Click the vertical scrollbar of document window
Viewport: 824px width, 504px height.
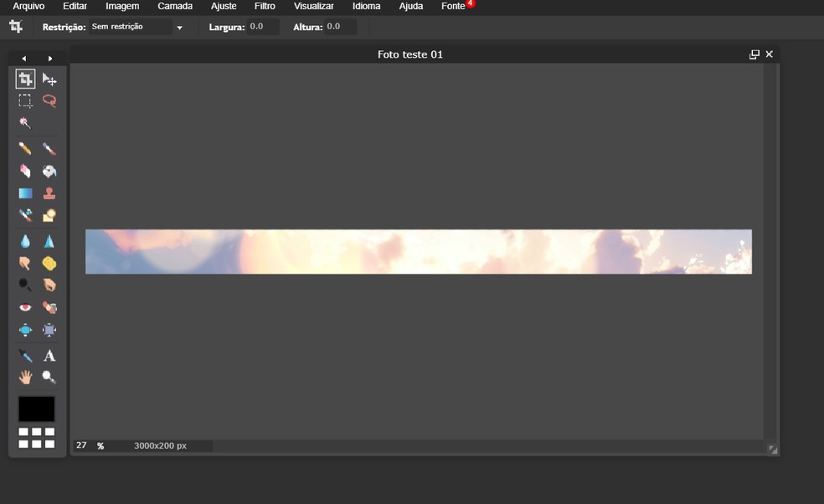[x=769, y=251]
